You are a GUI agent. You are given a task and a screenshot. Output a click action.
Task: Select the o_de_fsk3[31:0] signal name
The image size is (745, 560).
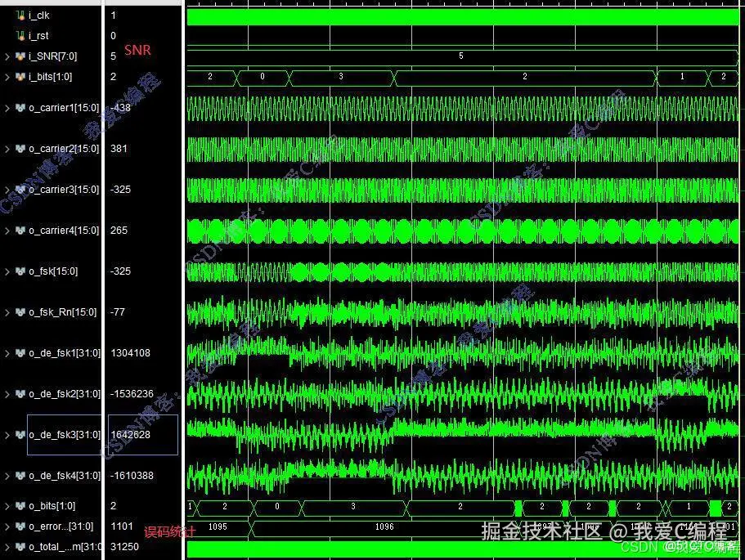65,435
